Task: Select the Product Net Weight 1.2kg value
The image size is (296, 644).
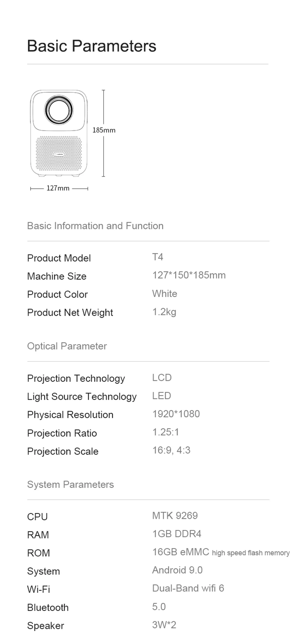Action: click(164, 312)
